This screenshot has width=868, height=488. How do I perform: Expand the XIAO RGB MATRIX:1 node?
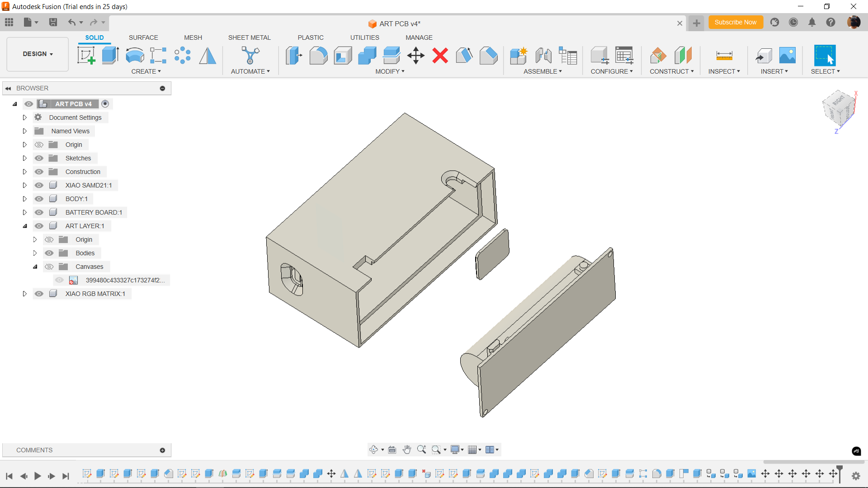point(25,294)
